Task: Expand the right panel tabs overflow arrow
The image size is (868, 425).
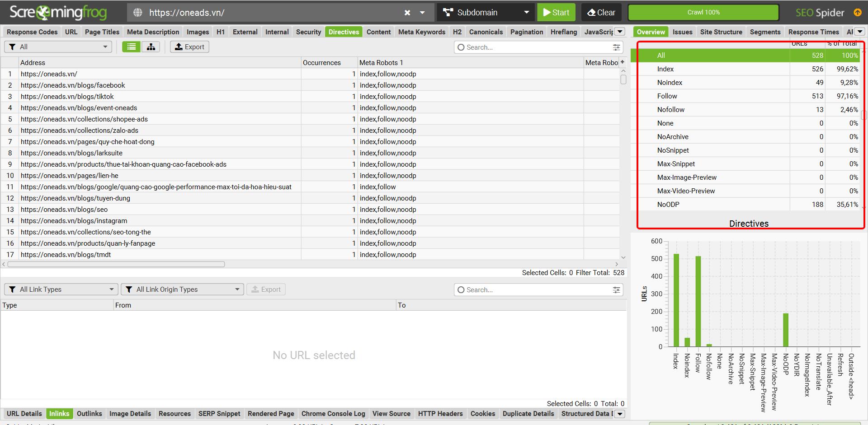Action: [860, 32]
